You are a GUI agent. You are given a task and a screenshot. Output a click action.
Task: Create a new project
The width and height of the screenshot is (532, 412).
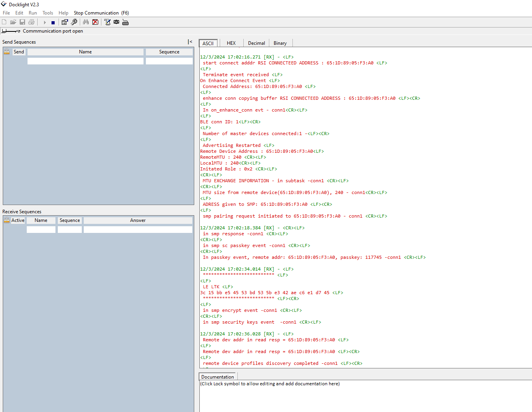4,22
